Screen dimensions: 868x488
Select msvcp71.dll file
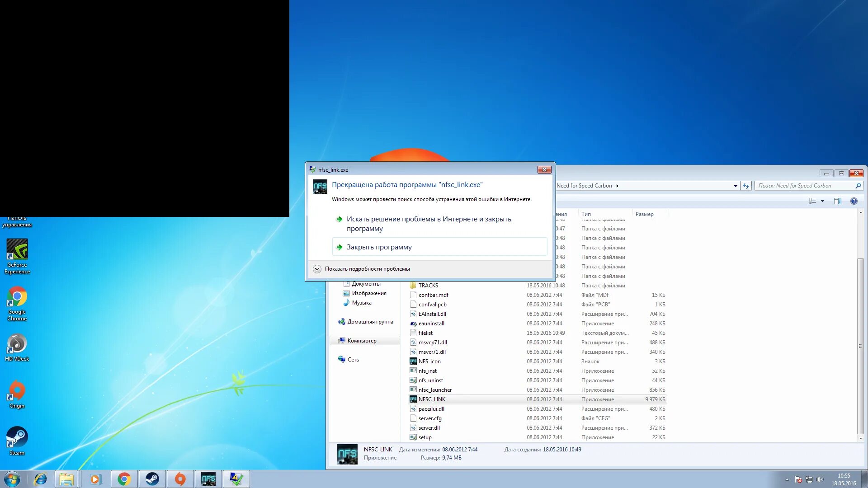[537, 343]
